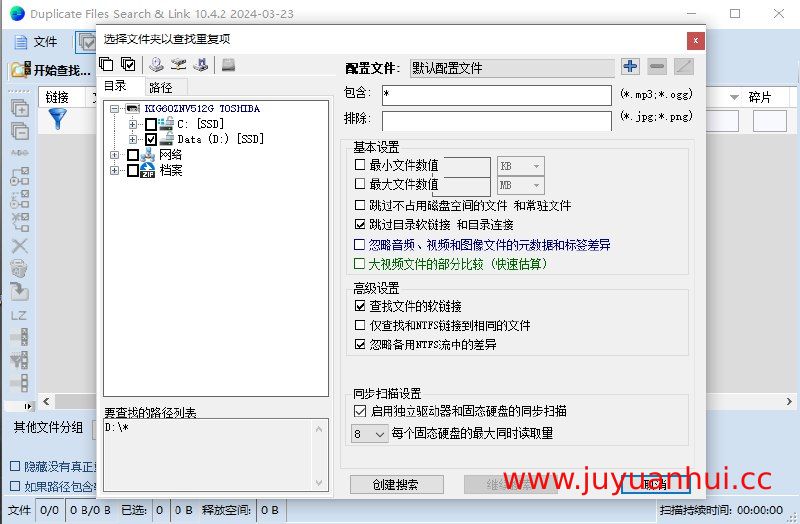Click the network icon in folder tree
800x524 pixels.
(x=148, y=154)
